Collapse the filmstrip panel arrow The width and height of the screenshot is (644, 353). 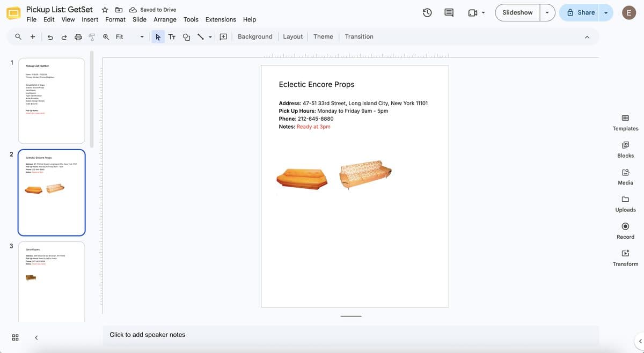36,337
